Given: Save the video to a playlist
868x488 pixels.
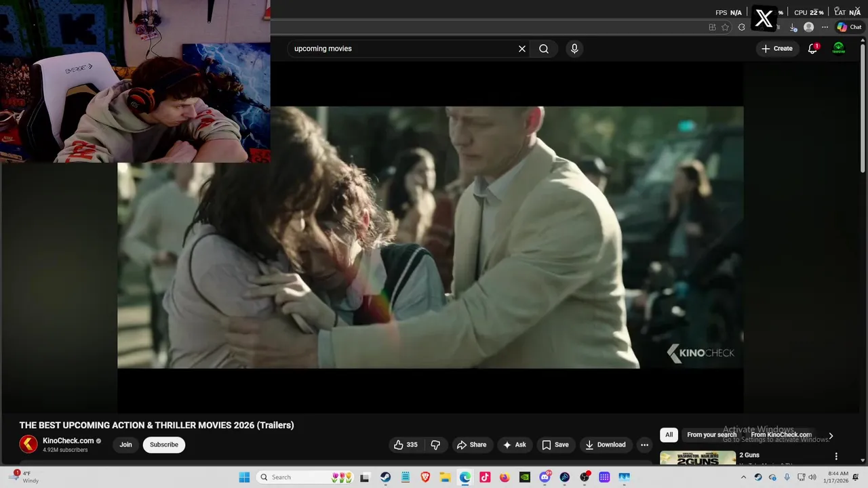Looking at the screenshot, I should (555, 445).
